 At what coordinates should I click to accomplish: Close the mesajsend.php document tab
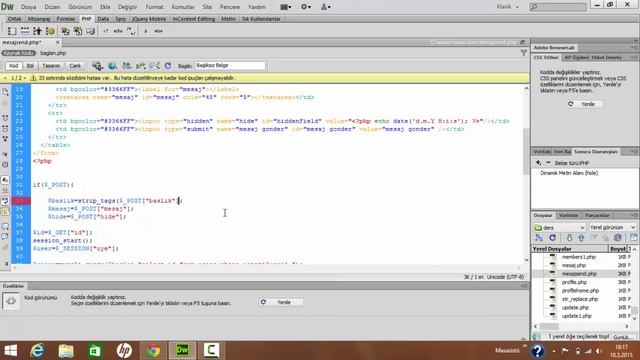pyautogui.click(x=58, y=42)
